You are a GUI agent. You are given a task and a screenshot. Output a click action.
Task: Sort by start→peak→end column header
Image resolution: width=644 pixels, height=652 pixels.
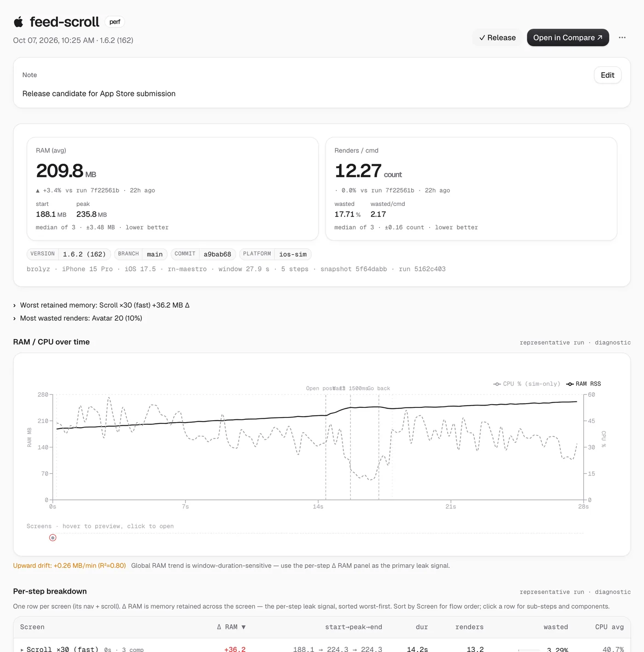point(353,627)
